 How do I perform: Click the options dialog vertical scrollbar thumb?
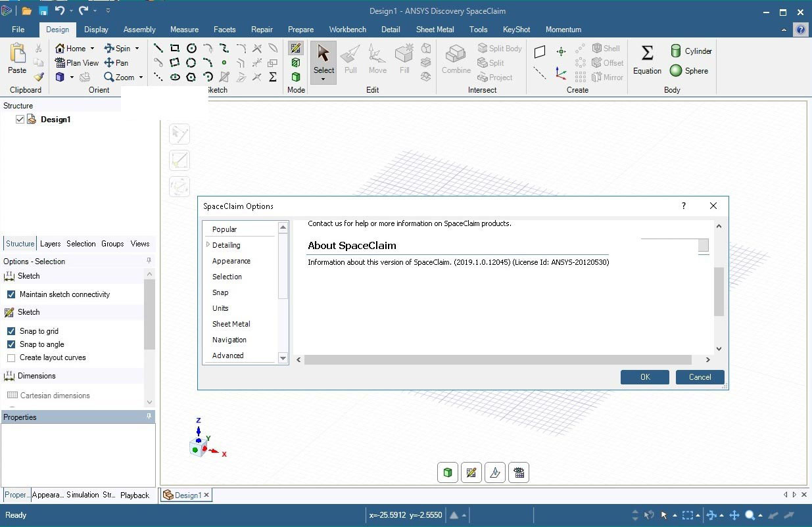tap(719, 292)
